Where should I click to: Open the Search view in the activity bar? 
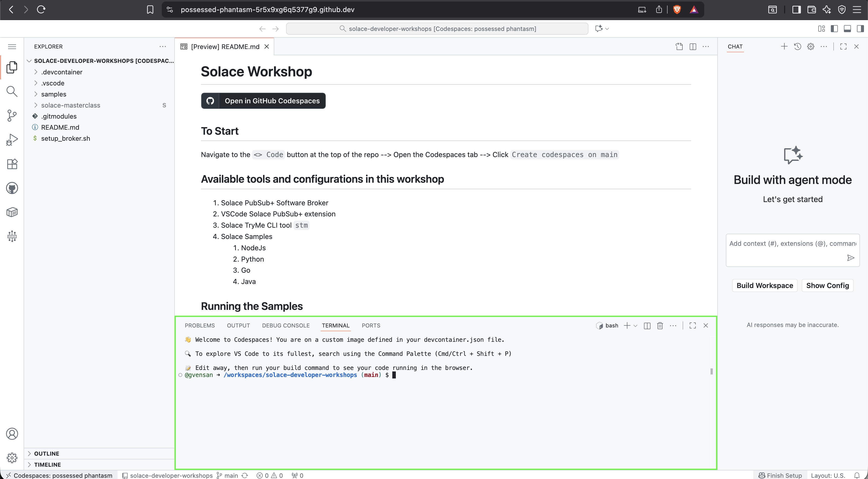pyautogui.click(x=12, y=91)
